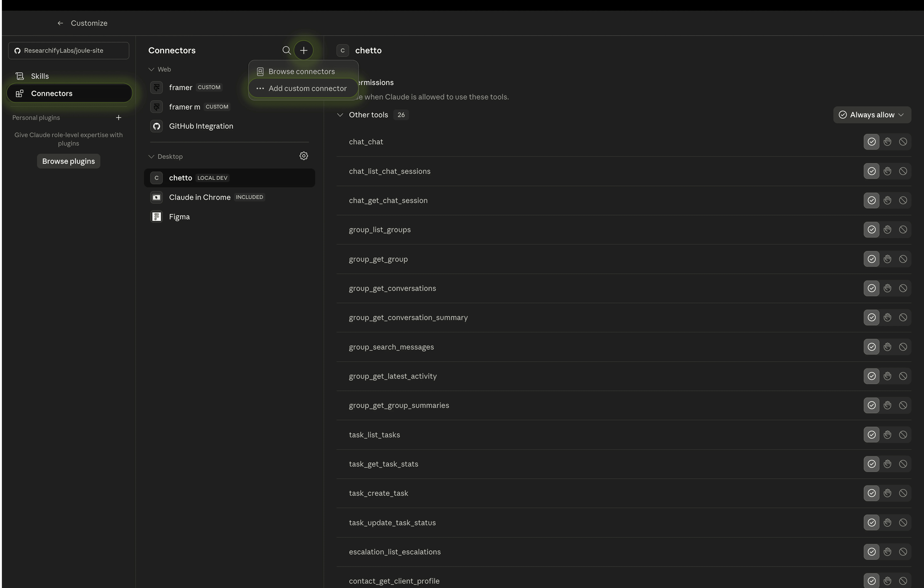Always allow chat_list_chat_sessions via checkmark
This screenshot has height=588, width=924.
(871, 171)
